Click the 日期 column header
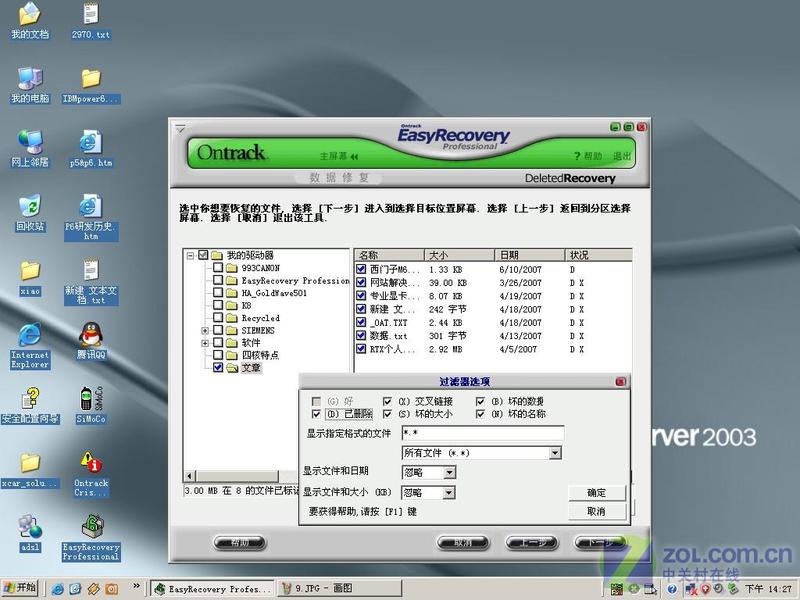The width and height of the screenshot is (800, 600). pyautogui.click(x=530, y=255)
